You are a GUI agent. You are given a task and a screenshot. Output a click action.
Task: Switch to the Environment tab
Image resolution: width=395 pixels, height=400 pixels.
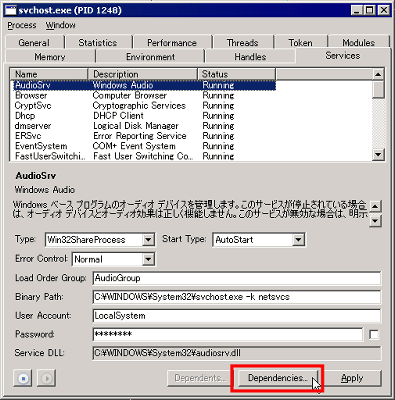[150, 57]
